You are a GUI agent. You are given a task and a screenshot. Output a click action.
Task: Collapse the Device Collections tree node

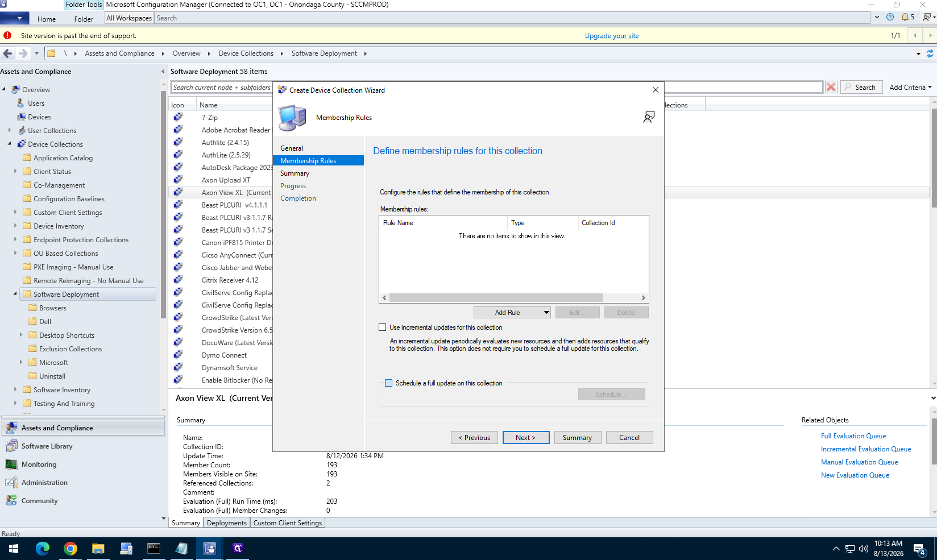tap(10, 144)
